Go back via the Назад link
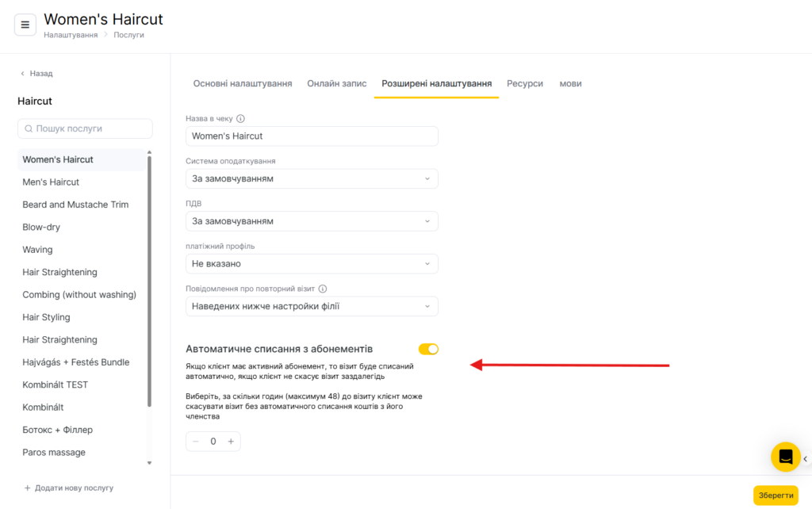The width and height of the screenshot is (812, 509). (x=36, y=74)
